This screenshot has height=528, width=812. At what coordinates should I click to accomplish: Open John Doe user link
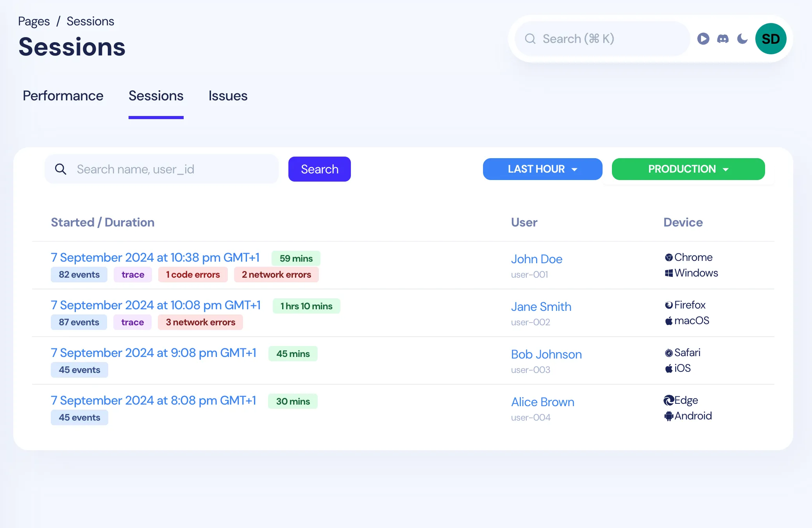[537, 259]
